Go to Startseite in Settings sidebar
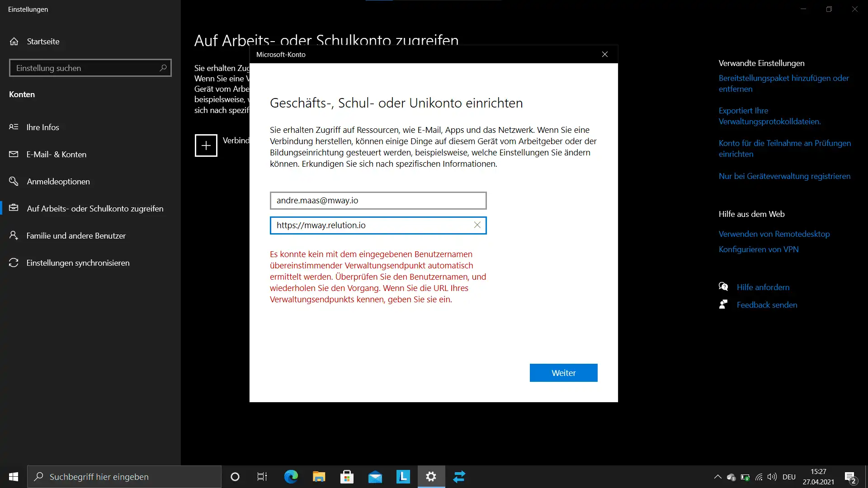The width and height of the screenshot is (868, 488). point(90,42)
